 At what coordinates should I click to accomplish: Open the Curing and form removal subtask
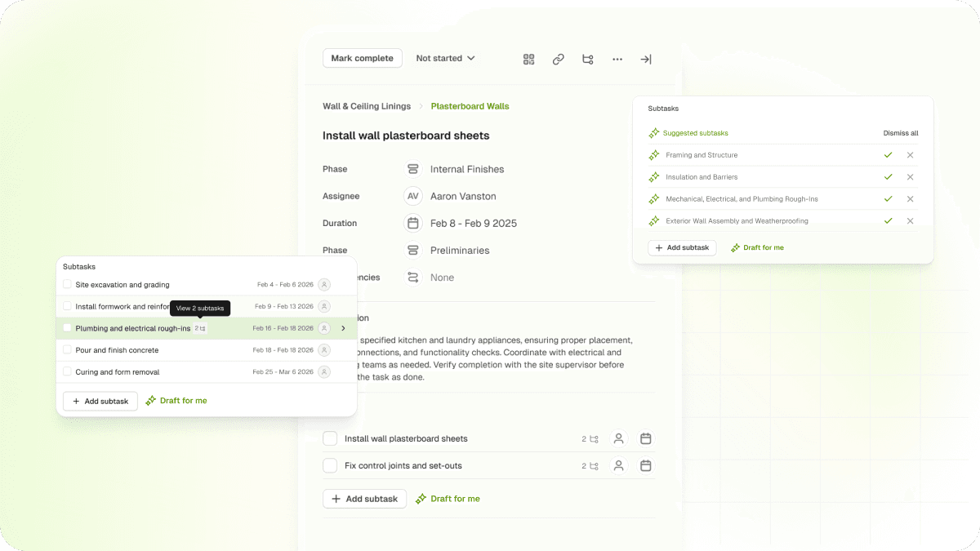pos(118,371)
